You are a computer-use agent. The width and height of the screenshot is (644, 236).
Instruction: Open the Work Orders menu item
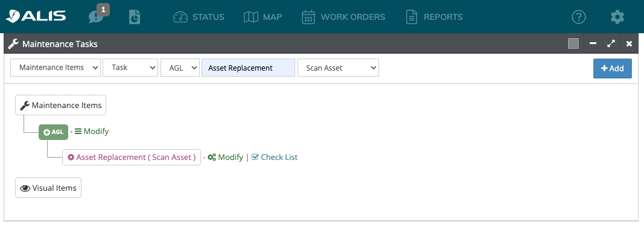click(343, 17)
